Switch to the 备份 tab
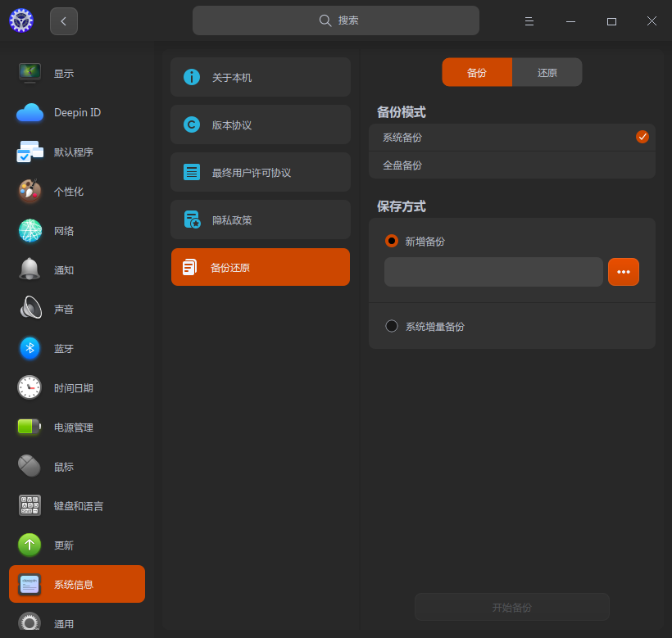Image resolution: width=672 pixels, height=638 pixels. coord(477,72)
